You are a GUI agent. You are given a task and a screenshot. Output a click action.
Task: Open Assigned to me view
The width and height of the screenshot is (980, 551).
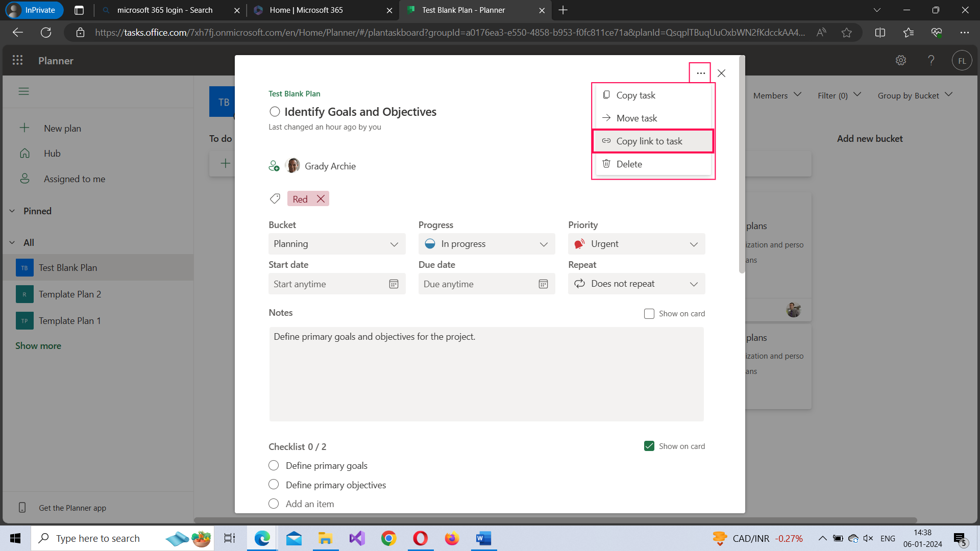pyautogui.click(x=75, y=179)
